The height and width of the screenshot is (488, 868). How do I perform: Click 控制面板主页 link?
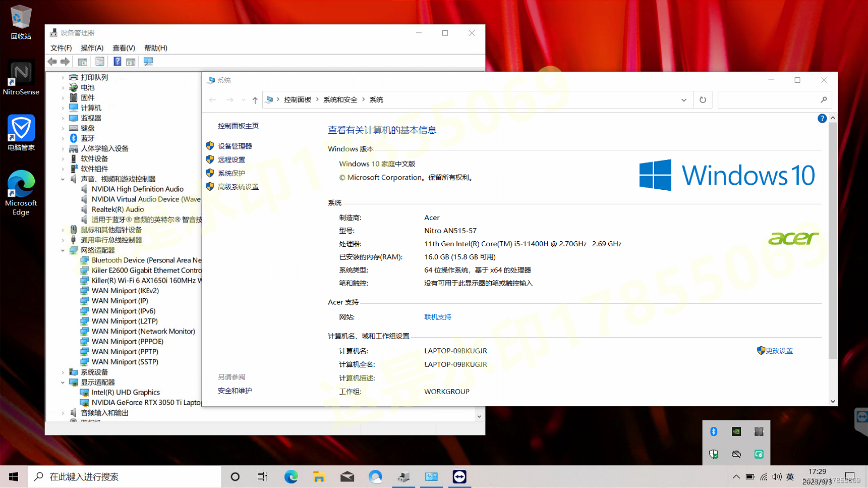click(x=238, y=126)
